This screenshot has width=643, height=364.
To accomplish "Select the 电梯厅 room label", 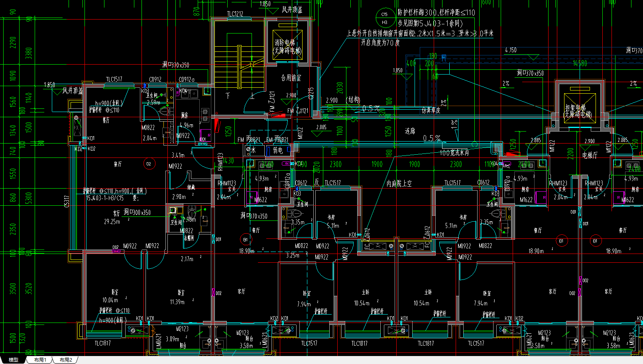I will (x=590, y=155).
